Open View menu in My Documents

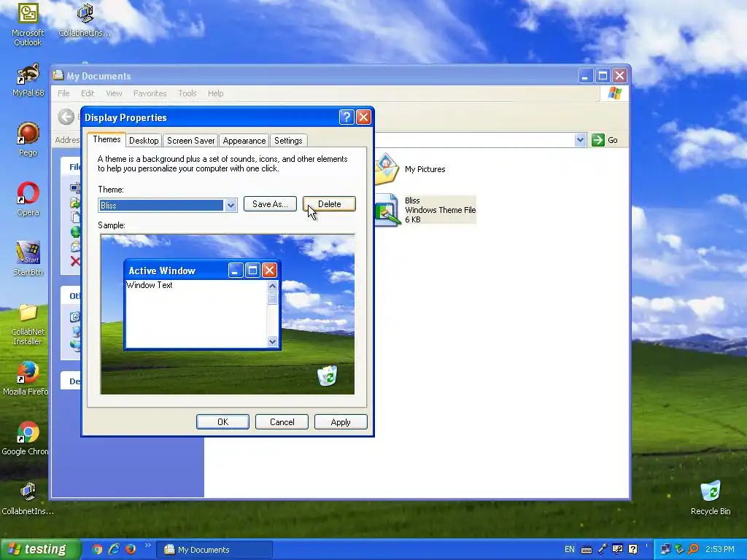tap(114, 93)
